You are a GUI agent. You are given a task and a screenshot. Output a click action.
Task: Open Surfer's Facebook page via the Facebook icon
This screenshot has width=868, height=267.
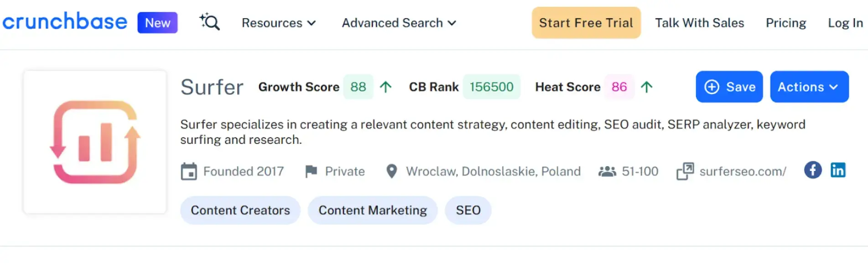pyautogui.click(x=812, y=170)
